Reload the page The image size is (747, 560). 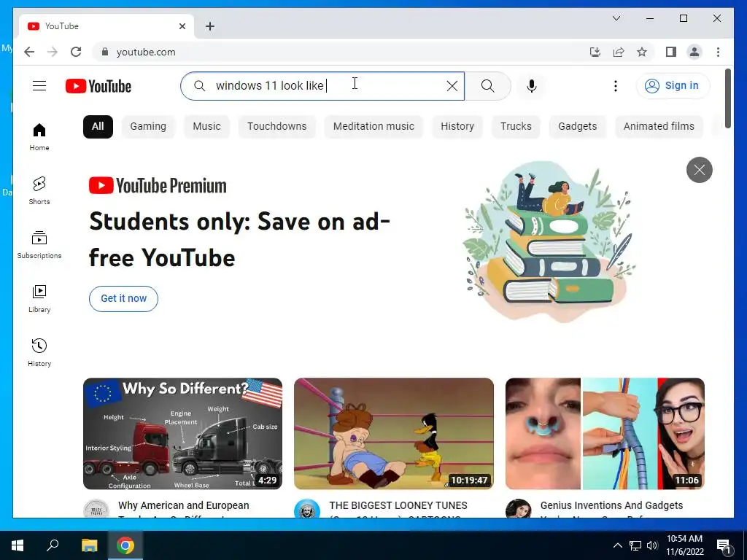coord(76,52)
